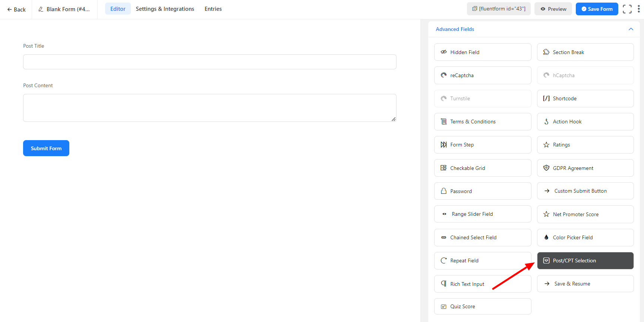Click the Checkable Grid icon
This screenshot has width=644, height=322.
(x=443, y=168)
